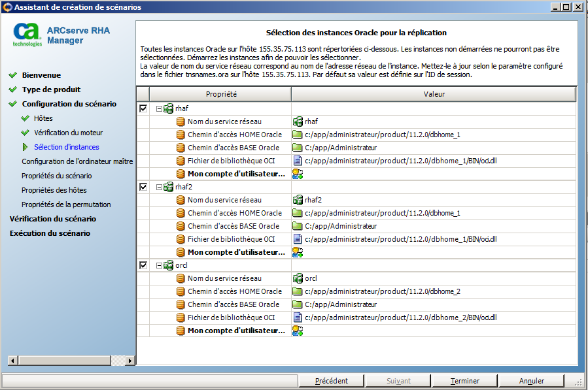Close the Assistant de création de scénarios window
This screenshot has width=588, height=390.
click(578, 7)
